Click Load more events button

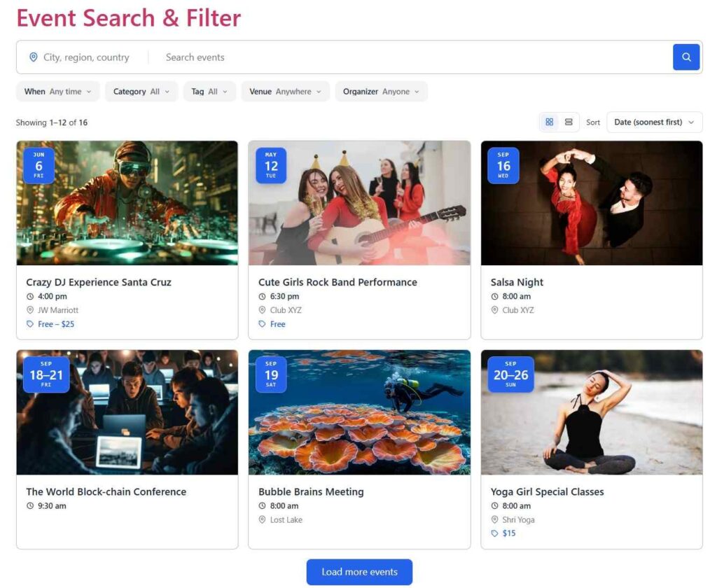click(359, 572)
